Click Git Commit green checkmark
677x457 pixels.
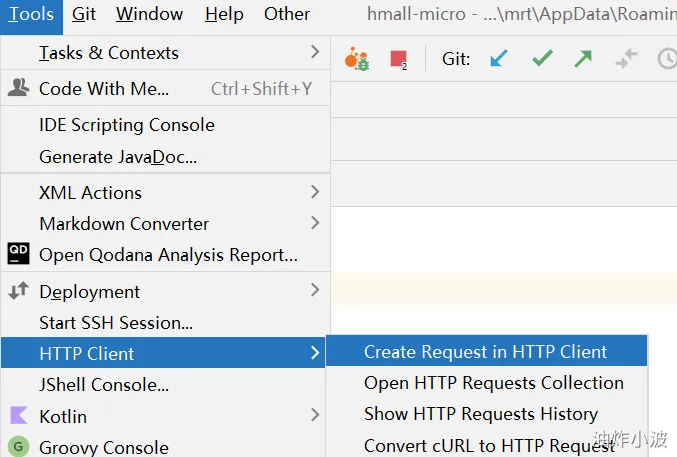pyautogui.click(x=542, y=58)
